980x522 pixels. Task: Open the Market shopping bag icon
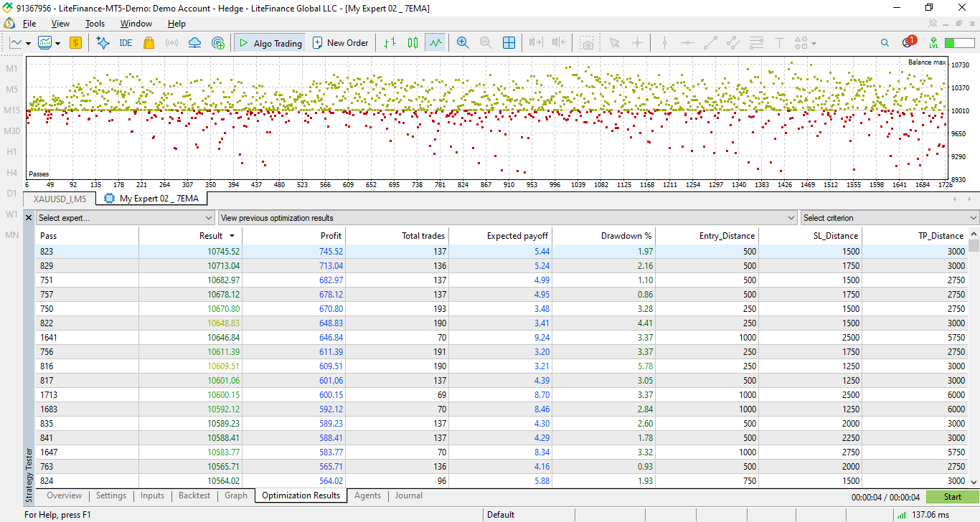149,43
